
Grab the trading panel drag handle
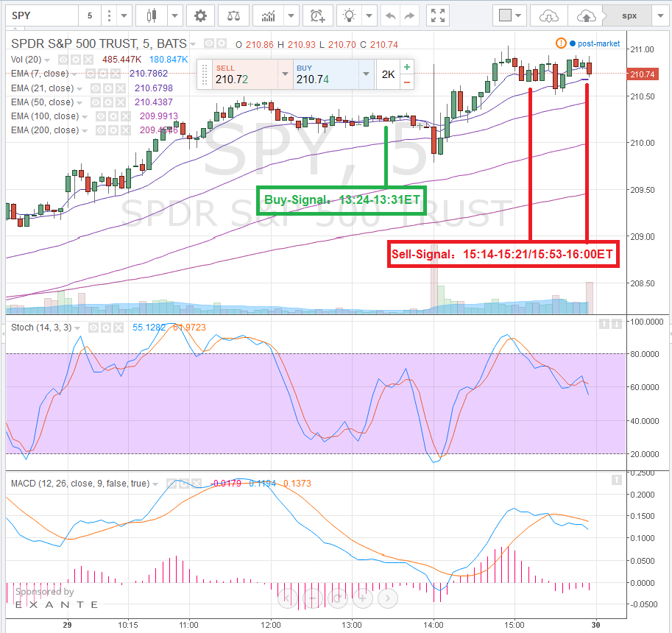pos(205,74)
